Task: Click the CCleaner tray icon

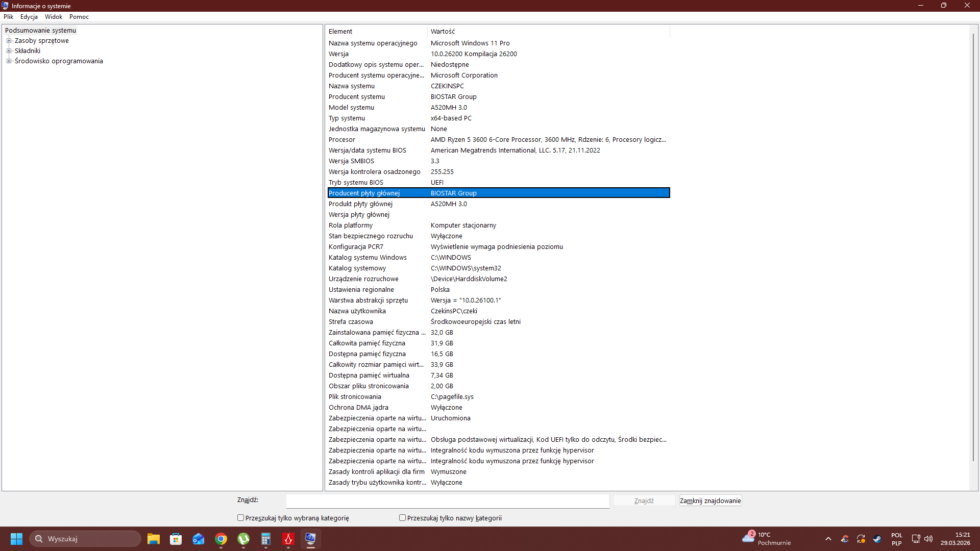Action: coord(845,539)
